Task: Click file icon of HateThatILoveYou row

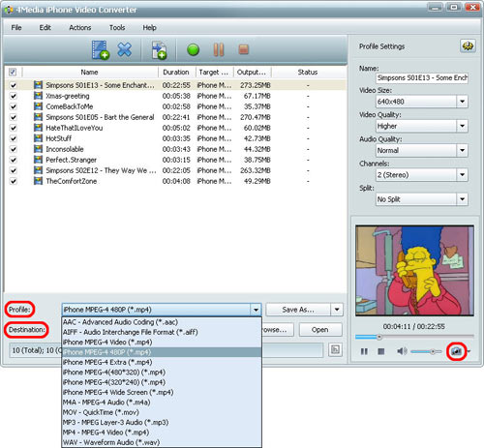Action: [x=38, y=128]
